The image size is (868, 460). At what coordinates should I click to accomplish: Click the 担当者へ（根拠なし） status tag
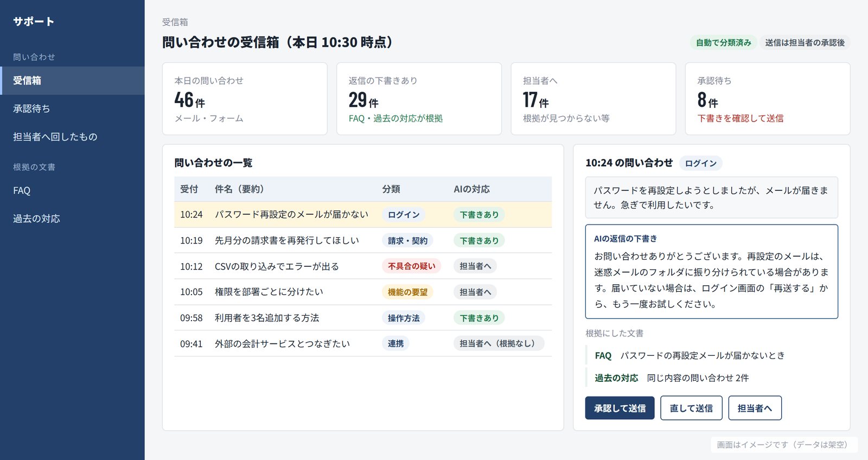(x=499, y=343)
